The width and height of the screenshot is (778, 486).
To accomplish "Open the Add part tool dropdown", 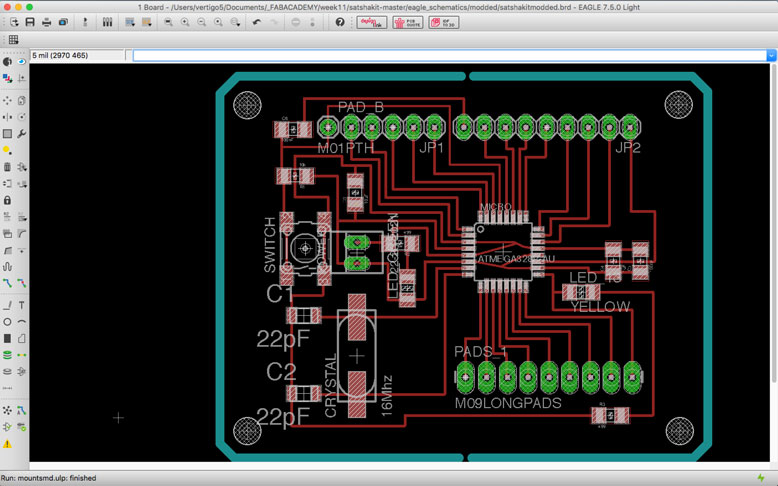I will pyautogui.click(x=21, y=167).
